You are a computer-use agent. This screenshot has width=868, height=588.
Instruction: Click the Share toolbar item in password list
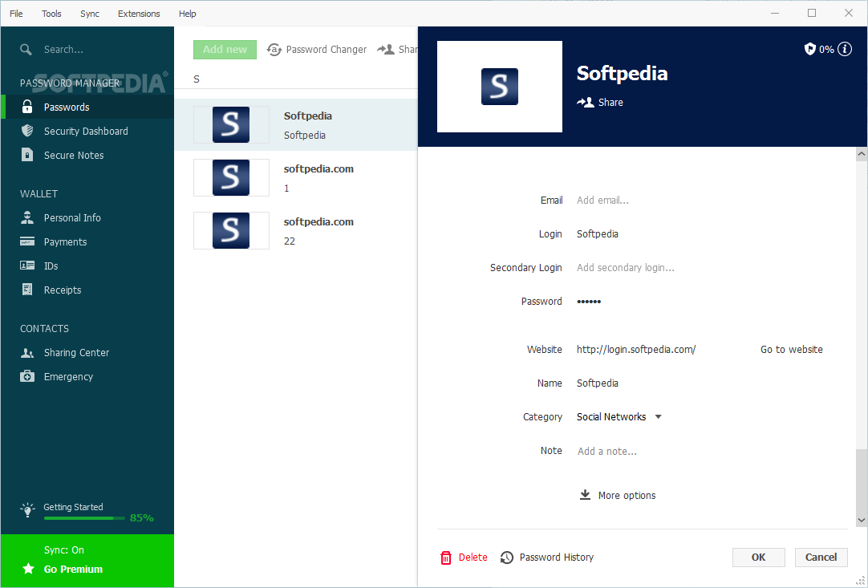tap(397, 49)
